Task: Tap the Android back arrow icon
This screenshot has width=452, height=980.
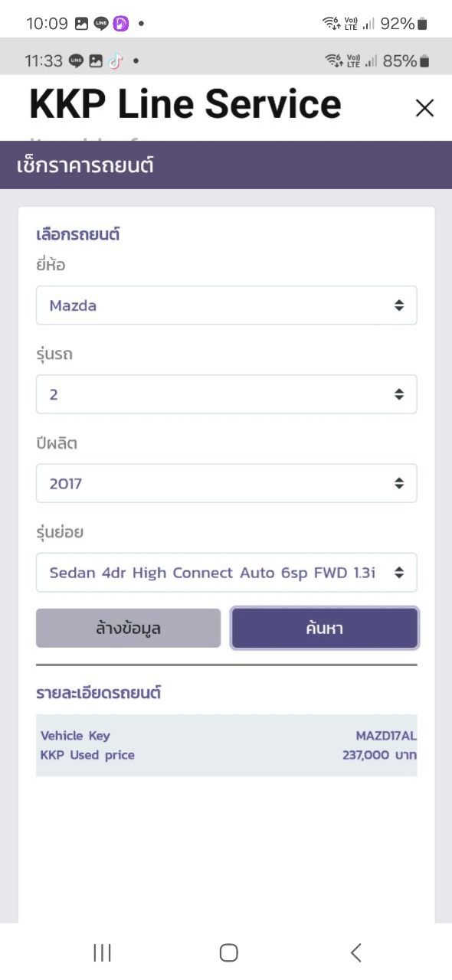Action: pyautogui.click(x=355, y=952)
